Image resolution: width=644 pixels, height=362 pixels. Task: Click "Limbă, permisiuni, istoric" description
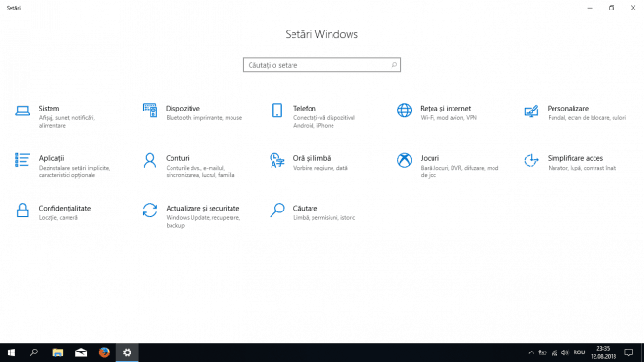pyautogui.click(x=325, y=218)
